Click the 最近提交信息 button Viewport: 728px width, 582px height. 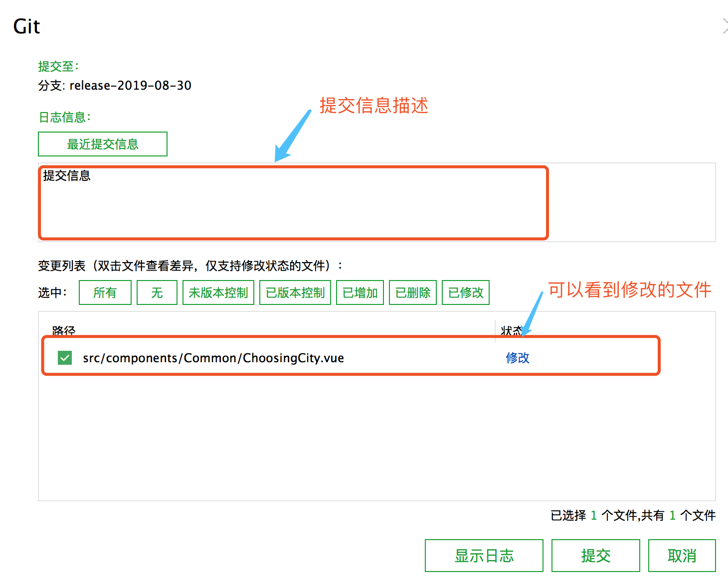tap(103, 144)
